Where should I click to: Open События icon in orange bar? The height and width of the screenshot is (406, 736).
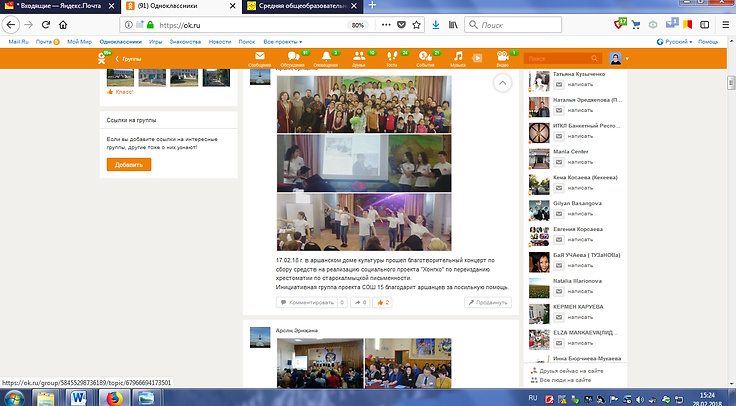click(425, 56)
